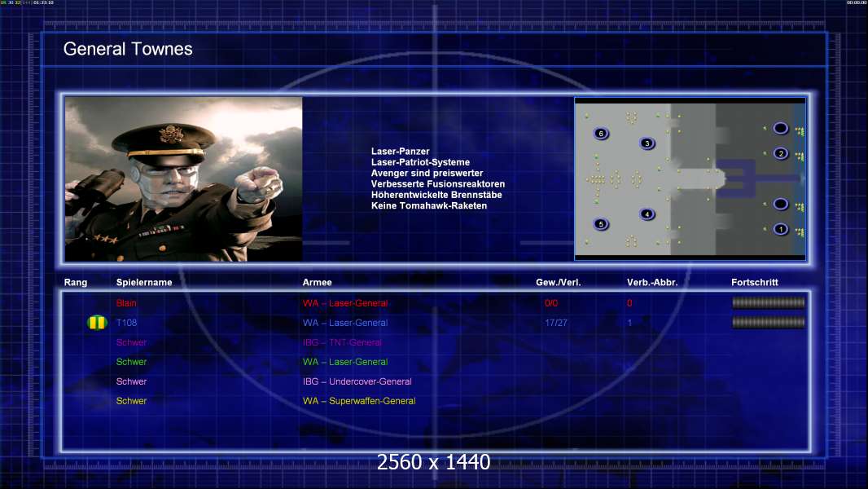Select start position 1 on the map
Viewport: 868px width, 489px height.
781,229
